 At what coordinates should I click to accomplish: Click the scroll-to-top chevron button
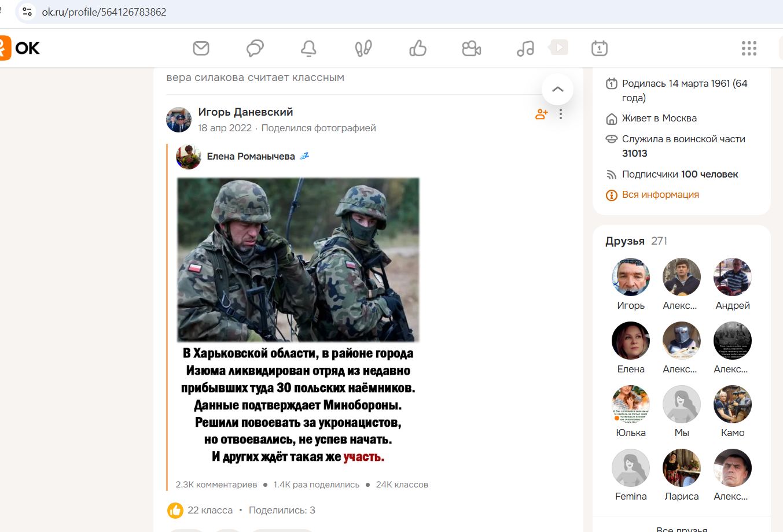coord(557,89)
